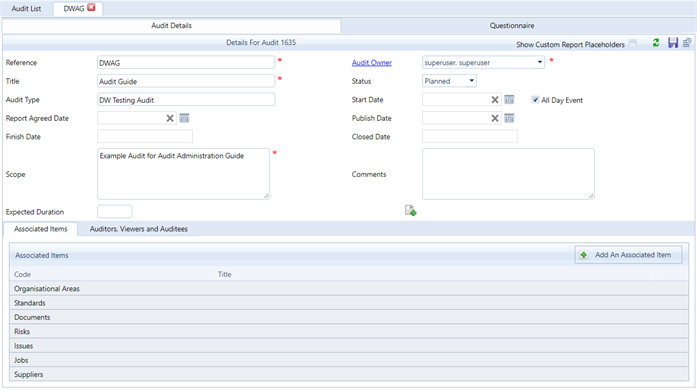The height and width of the screenshot is (390, 697).
Task: Open the history/log icon beside save
Action: [x=687, y=43]
